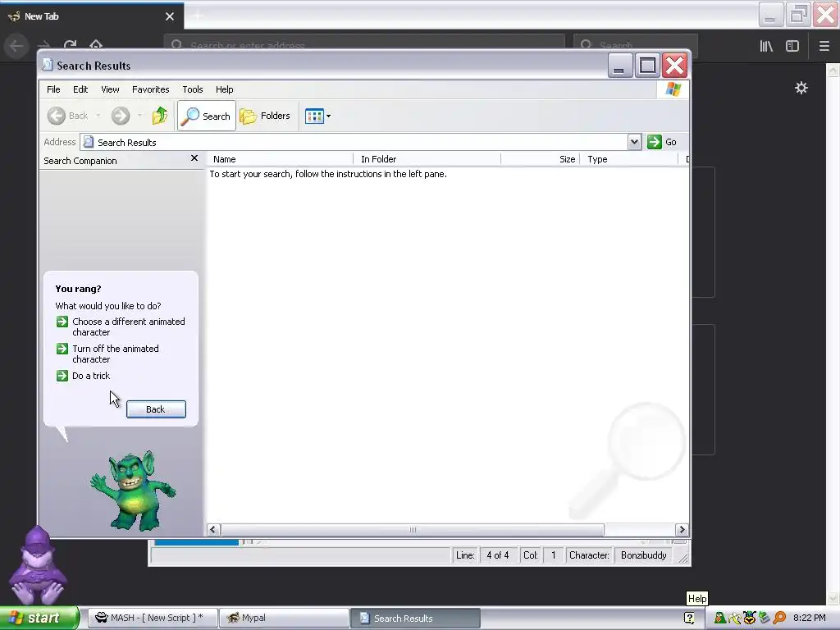The width and height of the screenshot is (840, 630).
Task: Sort results by In Folder column
Action: (x=427, y=159)
